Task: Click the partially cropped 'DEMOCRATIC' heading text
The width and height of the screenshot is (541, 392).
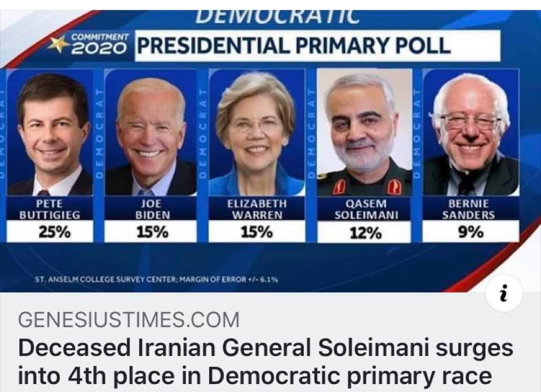Action: point(278,17)
